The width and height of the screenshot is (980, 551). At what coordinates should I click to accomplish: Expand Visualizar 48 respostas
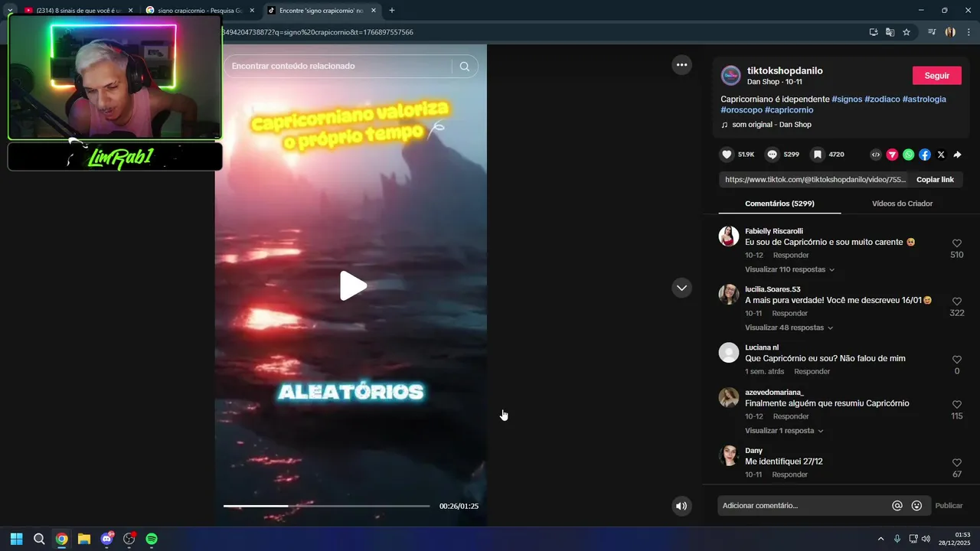coord(789,328)
